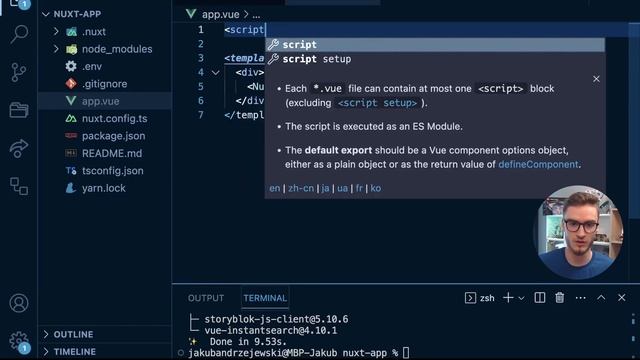The image size is (640, 360).
Task: Choose the 'script setup' suggestion
Action: pyautogui.click(x=435, y=59)
